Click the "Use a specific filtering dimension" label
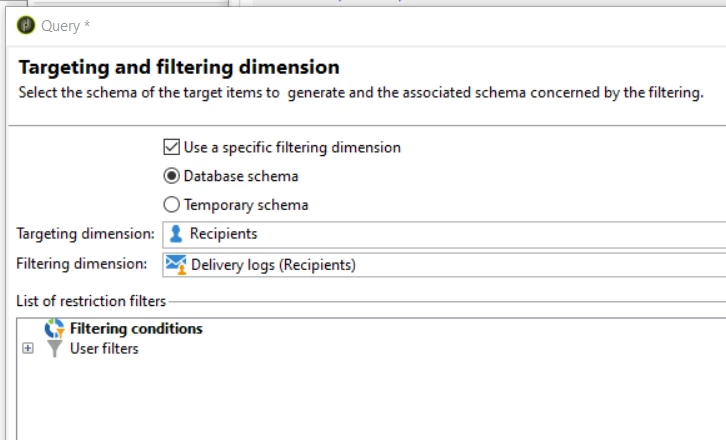726x440 pixels. pos(292,147)
